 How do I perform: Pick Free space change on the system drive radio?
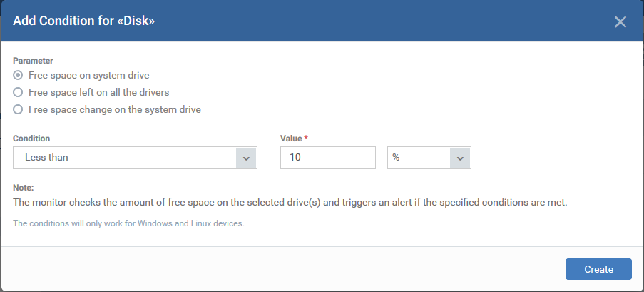tap(18, 109)
